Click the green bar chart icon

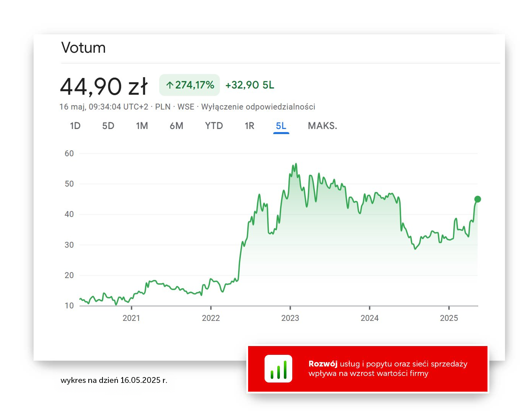tap(278, 369)
